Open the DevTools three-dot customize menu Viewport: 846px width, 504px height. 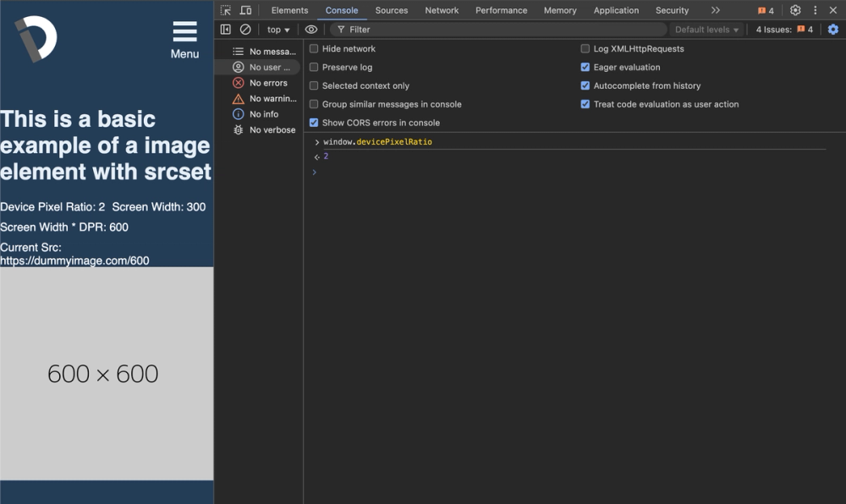(x=816, y=10)
